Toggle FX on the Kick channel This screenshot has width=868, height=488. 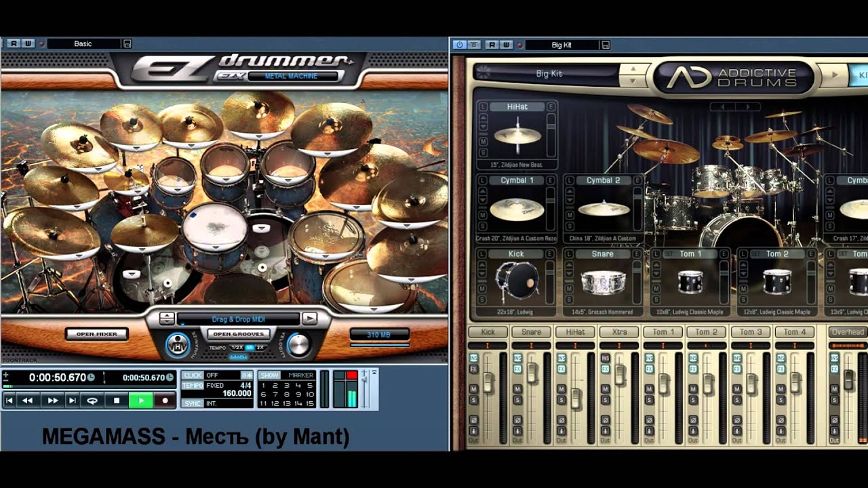tap(473, 368)
